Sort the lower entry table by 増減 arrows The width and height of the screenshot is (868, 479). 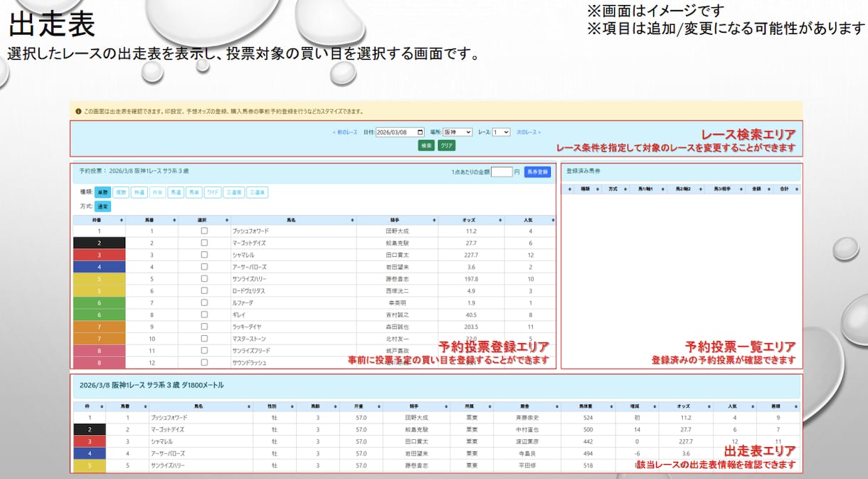click(x=654, y=406)
